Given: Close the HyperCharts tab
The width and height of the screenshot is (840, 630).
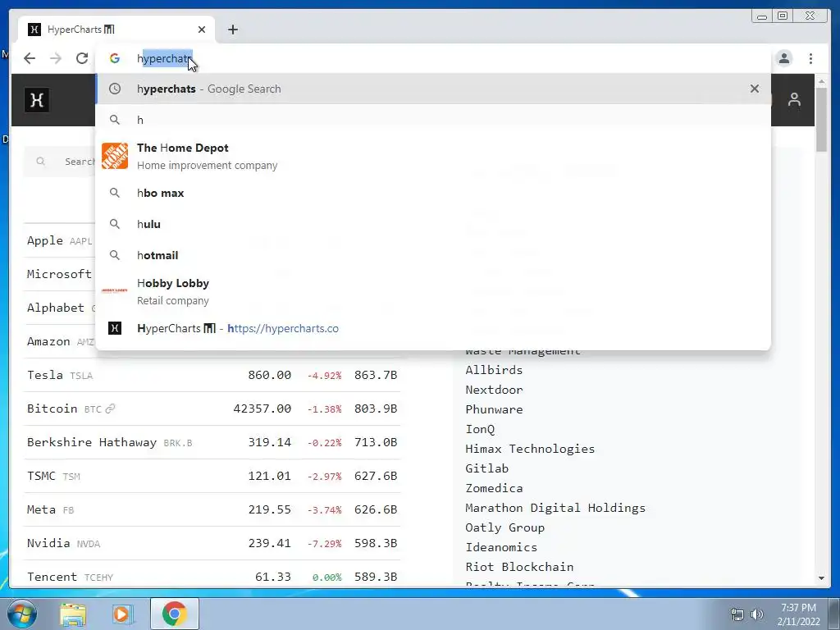Looking at the screenshot, I should point(202,30).
